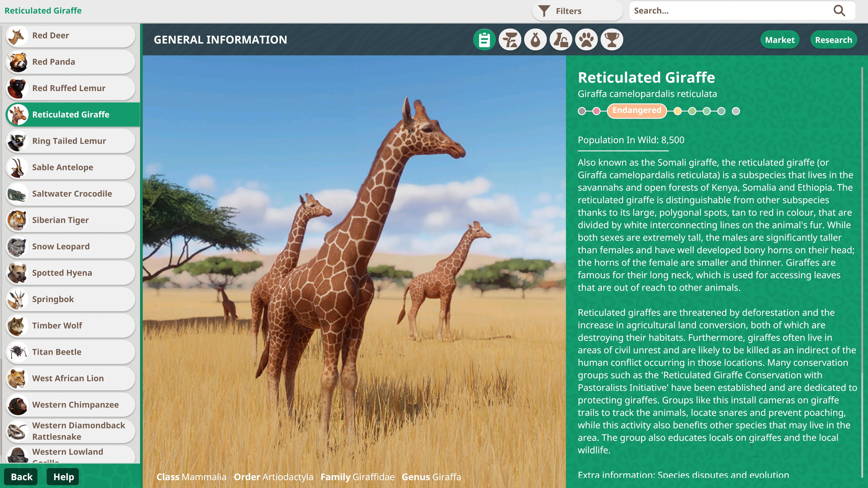View diet info via the water-drop icon
868x488 pixels.
click(x=535, y=39)
